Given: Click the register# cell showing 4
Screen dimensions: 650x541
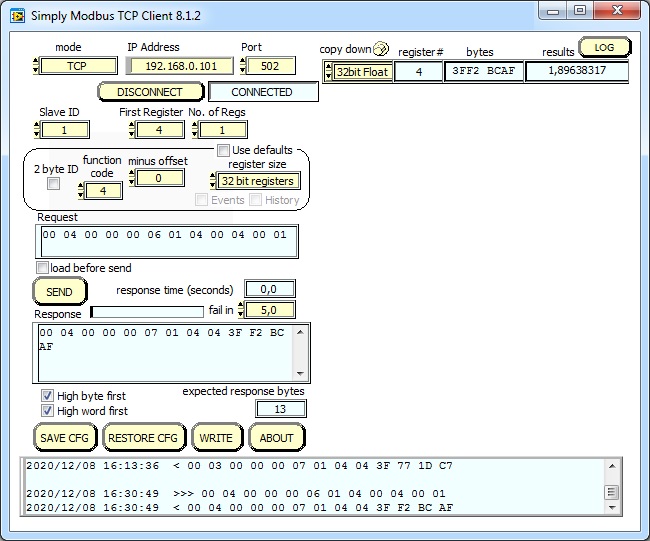Looking at the screenshot, I should point(419,71).
